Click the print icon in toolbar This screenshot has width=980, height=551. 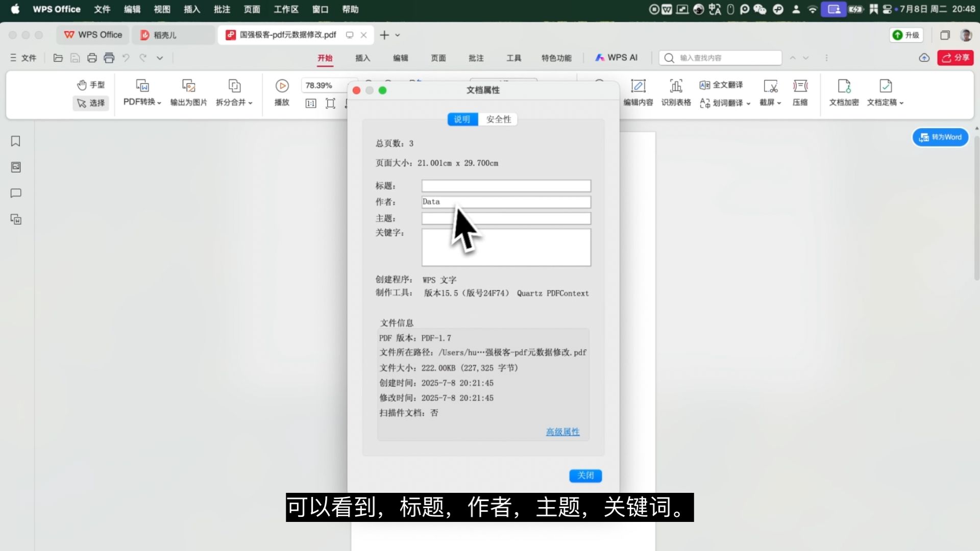coord(92,58)
